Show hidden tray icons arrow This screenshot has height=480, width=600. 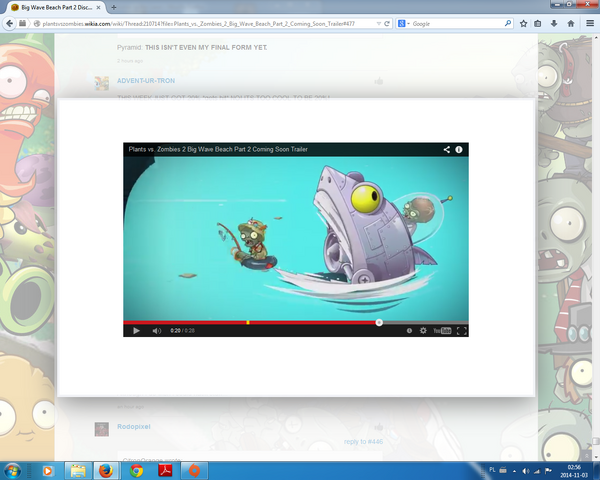[514, 471]
